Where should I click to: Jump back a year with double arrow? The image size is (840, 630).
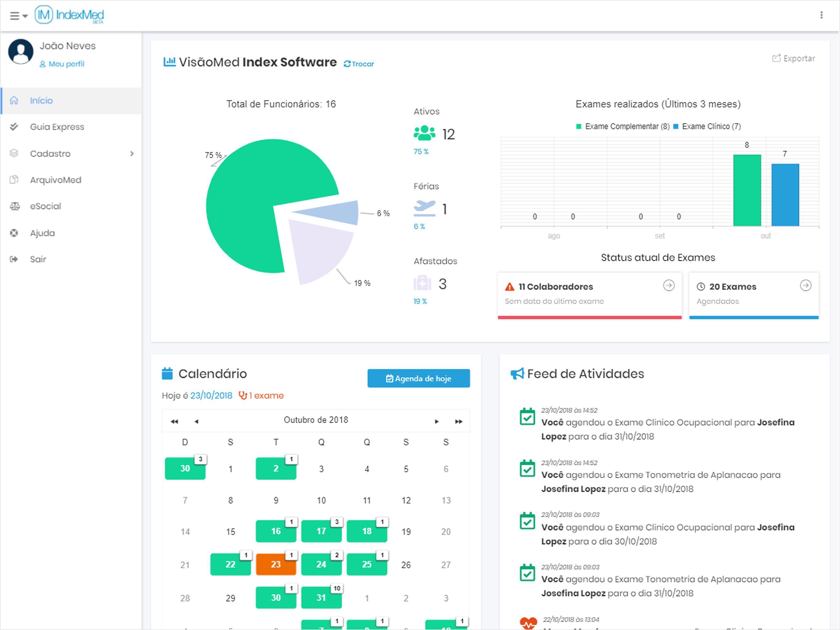click(174, 421)
